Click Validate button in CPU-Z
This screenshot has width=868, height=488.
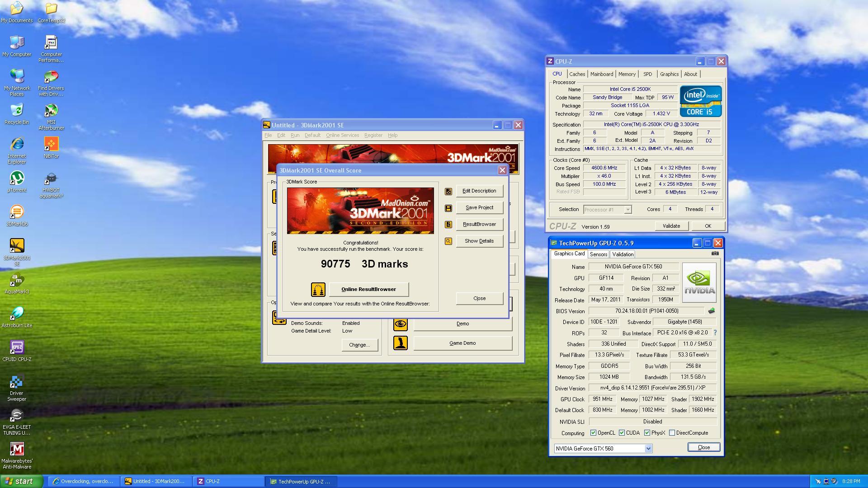pyautogui.click(x=671, y=226)
